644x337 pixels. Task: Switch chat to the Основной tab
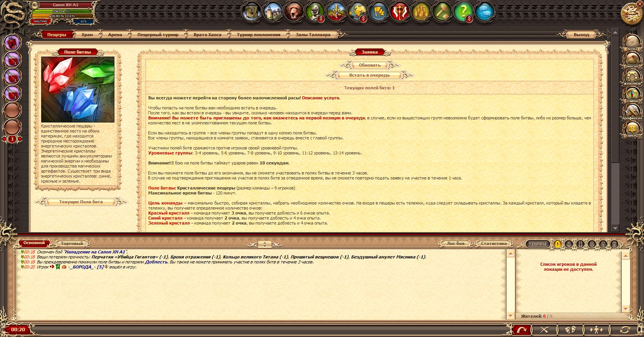(x=34, y=243)
